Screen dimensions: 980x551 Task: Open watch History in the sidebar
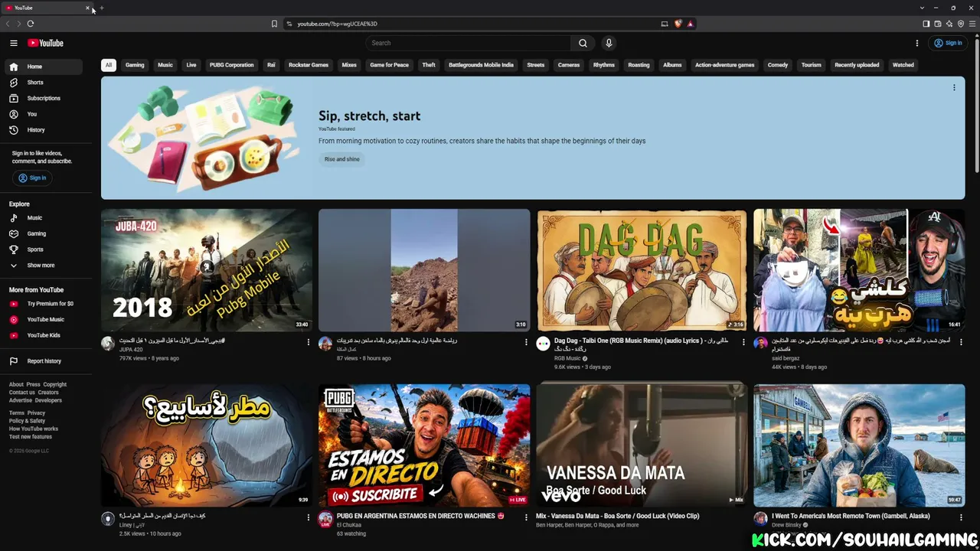click(44, 130)
